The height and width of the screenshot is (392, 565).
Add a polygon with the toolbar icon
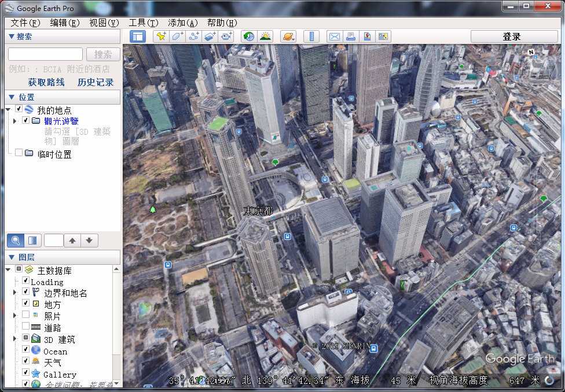click(x=177, y=36)
